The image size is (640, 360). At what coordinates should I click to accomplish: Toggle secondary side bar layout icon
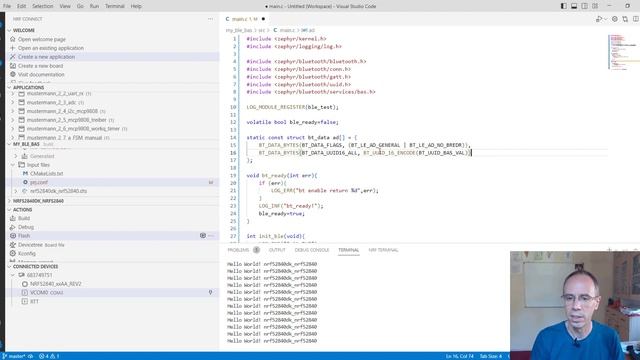click(584, 6)
